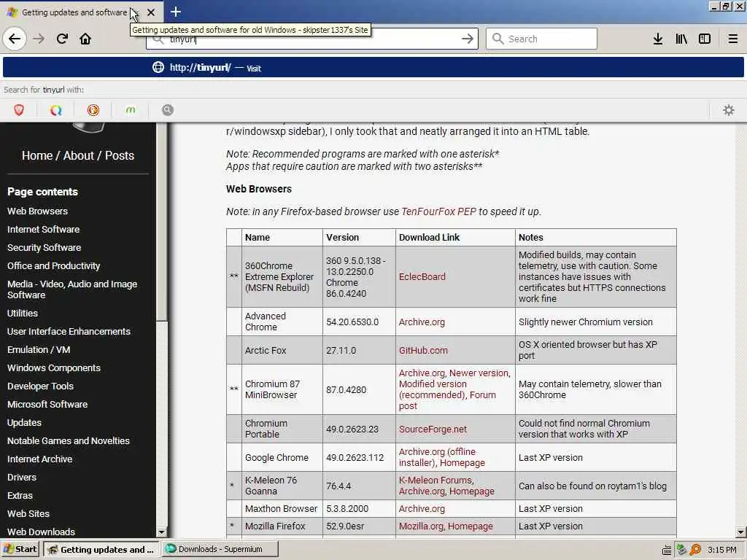The width and height of the screenshot is (747, 560).
Task: Click the 3:15 PM taskbar clock
Action: coord(721,550)
